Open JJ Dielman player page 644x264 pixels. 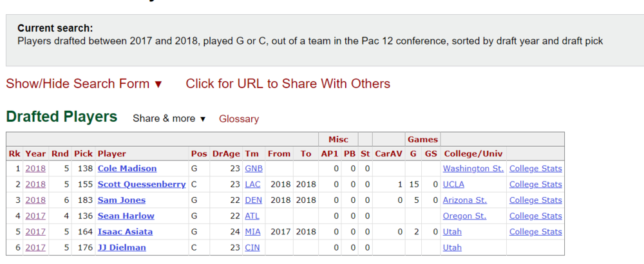pyautogui.click(x=122, y=247)
